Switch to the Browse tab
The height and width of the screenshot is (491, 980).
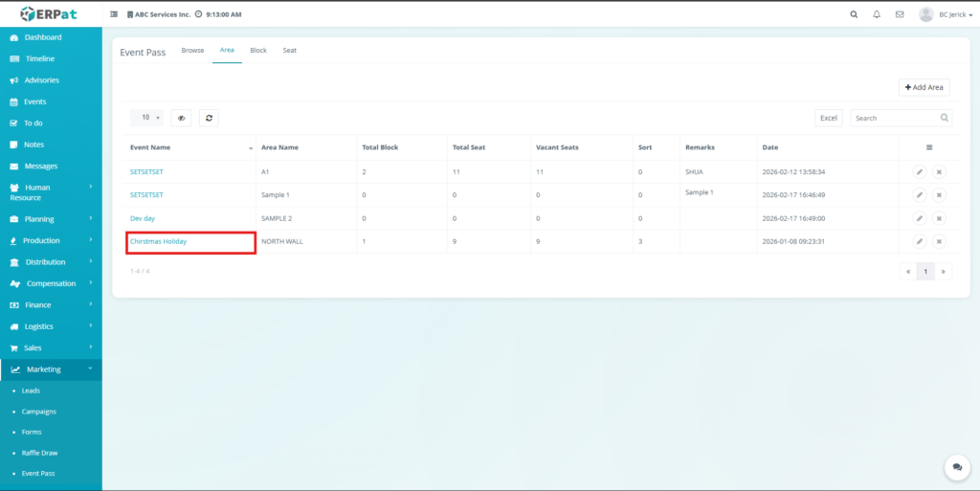click(x=192, y=50)
